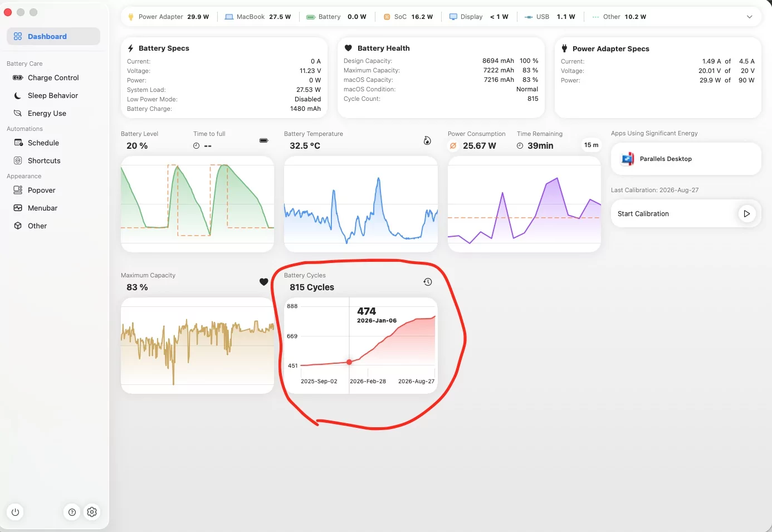Start calibration with the play button
Viewport: 772px width, 532px height.
click(x=746, y=213)
